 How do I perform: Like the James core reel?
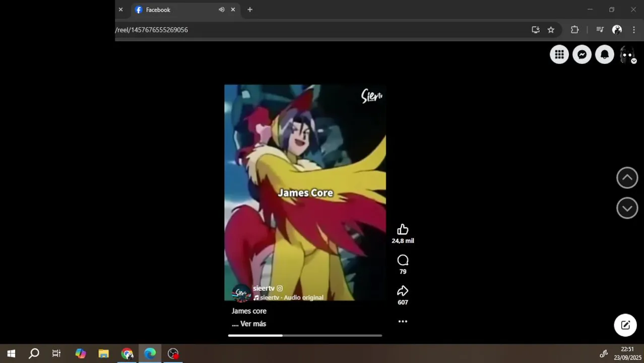tap(403, 229)
